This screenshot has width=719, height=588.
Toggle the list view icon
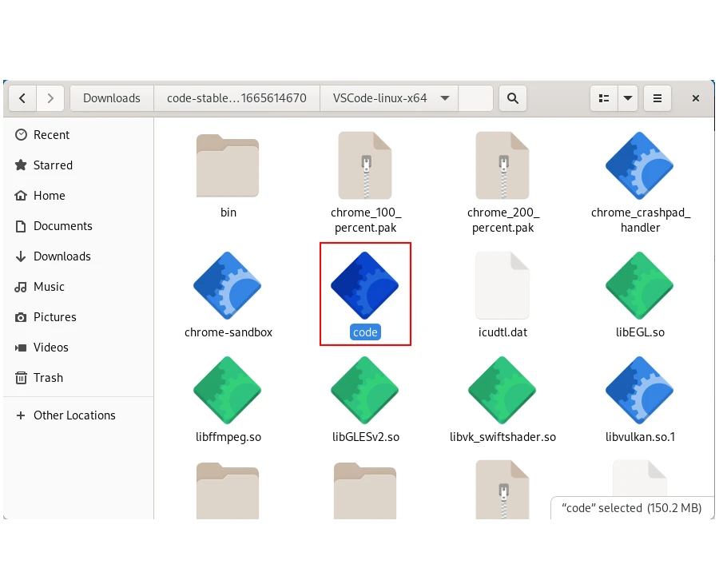pos(604,98)
